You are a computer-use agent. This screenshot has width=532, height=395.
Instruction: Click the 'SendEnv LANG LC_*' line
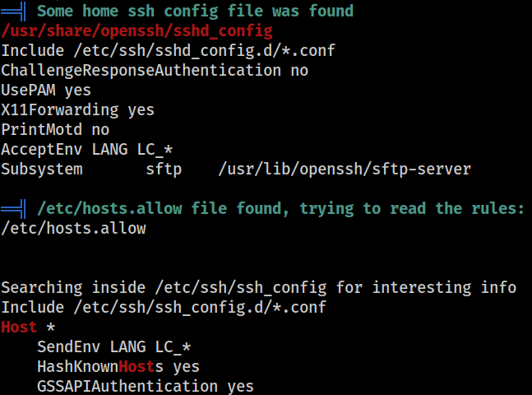[x=114, y=347]
